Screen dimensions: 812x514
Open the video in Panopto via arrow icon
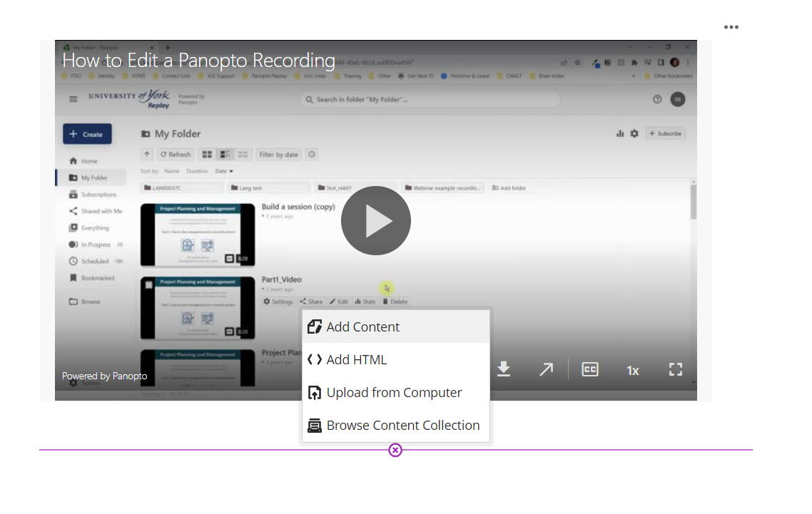(x=546, y=369)
